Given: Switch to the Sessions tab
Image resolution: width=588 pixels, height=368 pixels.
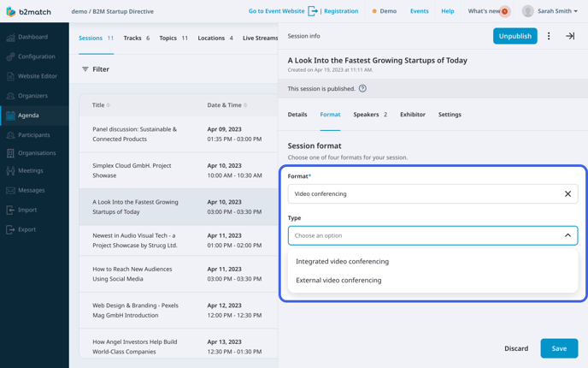Looking at the screenshot, I should pyautogui.click(x=96, y=38).
